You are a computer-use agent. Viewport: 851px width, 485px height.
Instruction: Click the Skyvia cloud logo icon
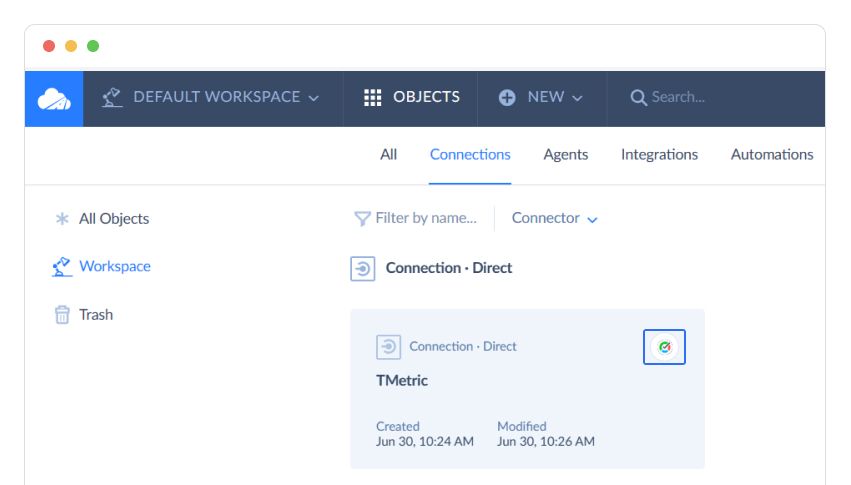pyautogui.click(x=54, y=99)
